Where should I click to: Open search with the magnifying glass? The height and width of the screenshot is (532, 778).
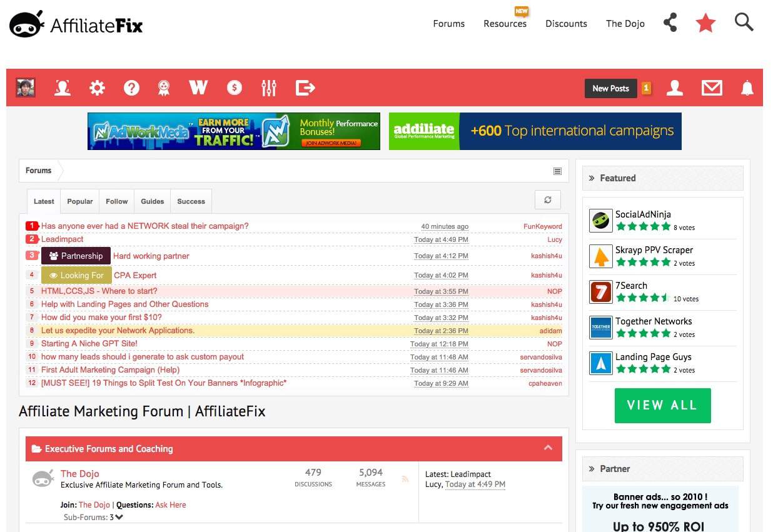click(744, 22)
